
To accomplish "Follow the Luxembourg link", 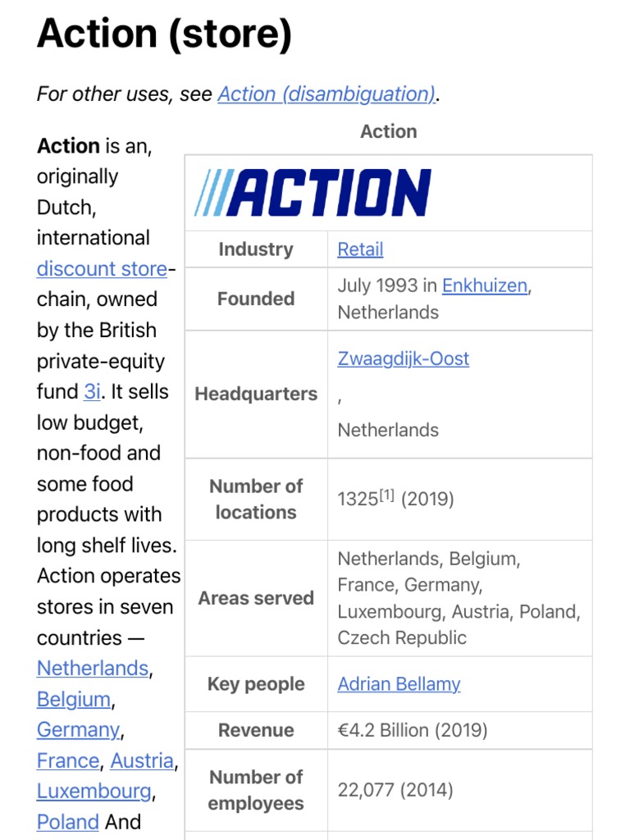I will pos(94,792).
